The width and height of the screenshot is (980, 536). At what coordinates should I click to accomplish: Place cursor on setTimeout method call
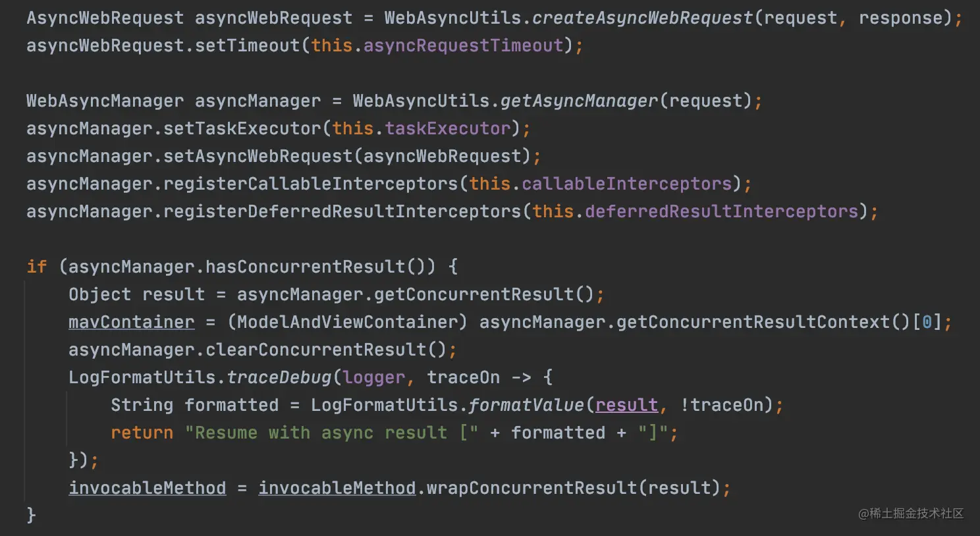pyautogui.click(x=247, y=45)
